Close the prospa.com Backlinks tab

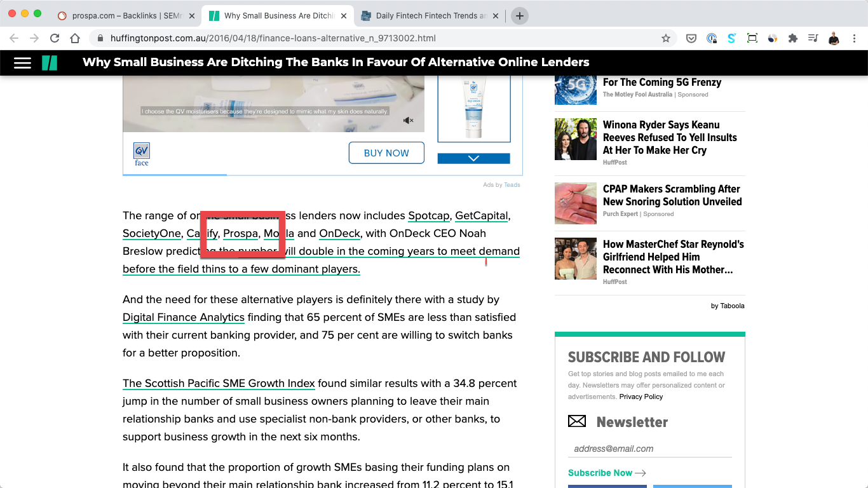192,16
